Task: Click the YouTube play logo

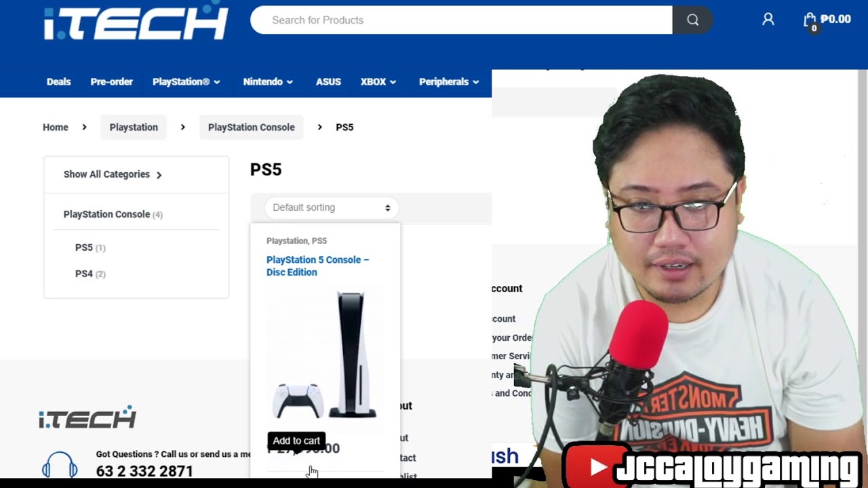Action: (x=597, y=466)
